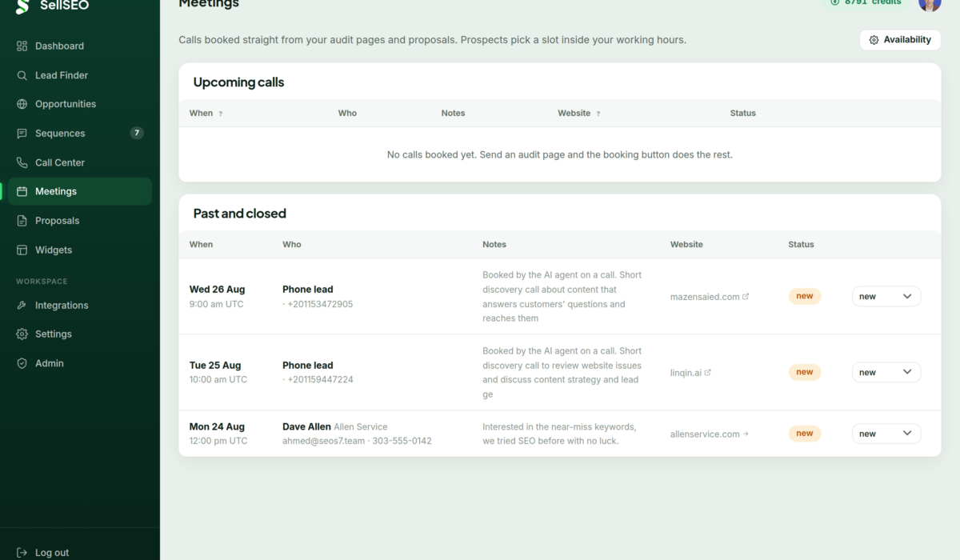
Task: Click the Sequences count badge 7
Action: pyautogui.click(x=137, y=133)
